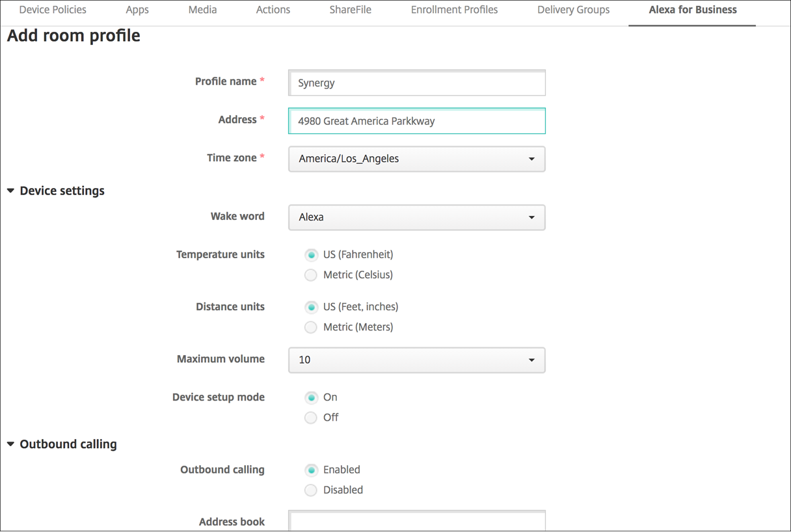Viewport: 791px width, 532px height.
Task: Click the Address text field
Action: [416, 121]
